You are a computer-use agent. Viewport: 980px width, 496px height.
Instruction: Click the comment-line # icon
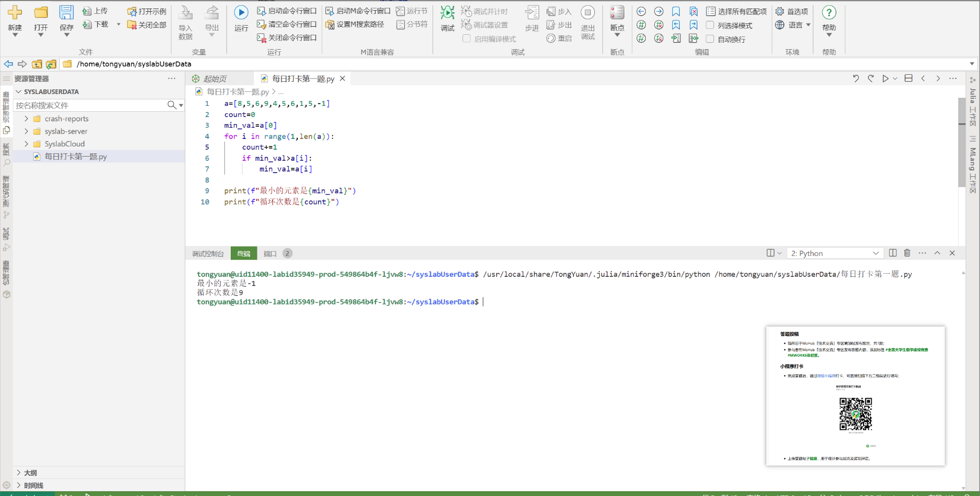point(641,25)
